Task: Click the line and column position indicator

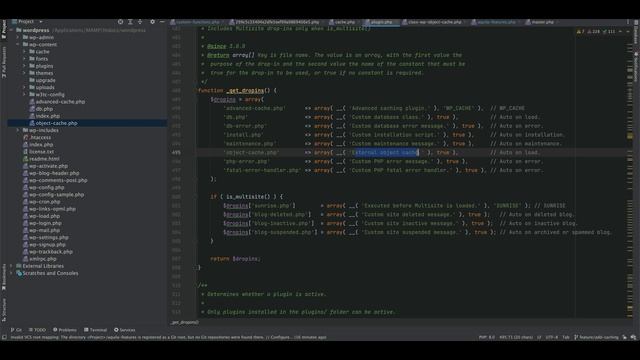Action: [516, 338]
